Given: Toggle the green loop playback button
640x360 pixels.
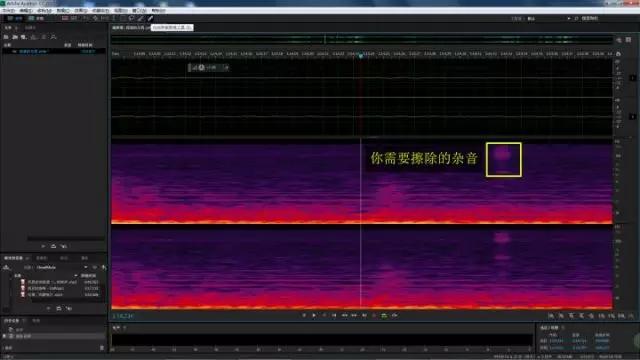Looking at the screenshot, I should (384, 315).
